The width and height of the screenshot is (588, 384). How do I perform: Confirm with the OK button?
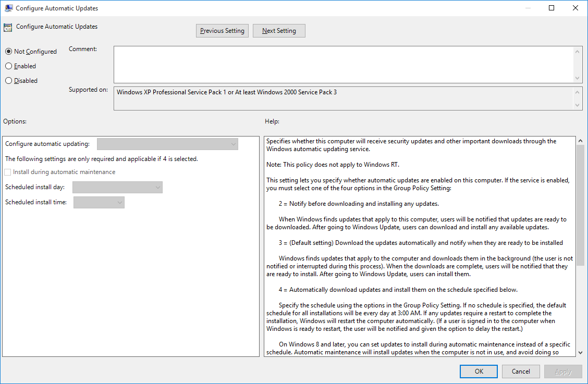click(x=479, y=371)
